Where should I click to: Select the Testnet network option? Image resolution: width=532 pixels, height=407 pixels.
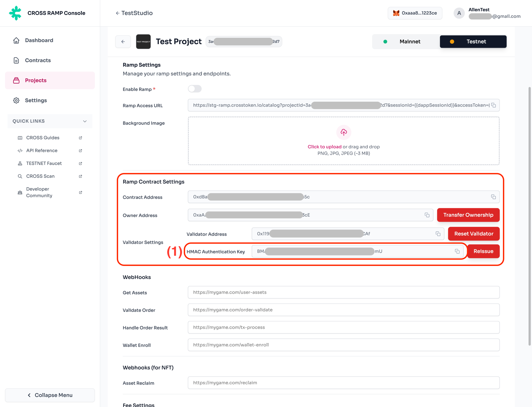tap(473, 42)
